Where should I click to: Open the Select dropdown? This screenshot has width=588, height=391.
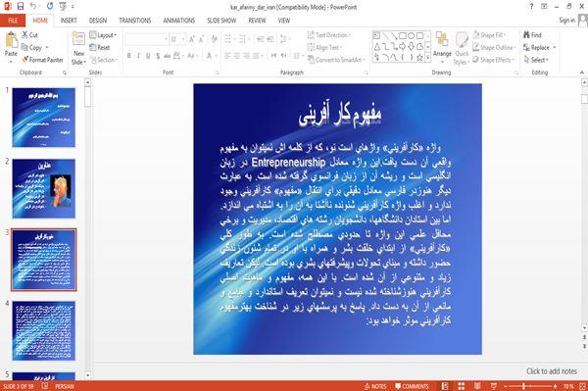click(536, 60)
